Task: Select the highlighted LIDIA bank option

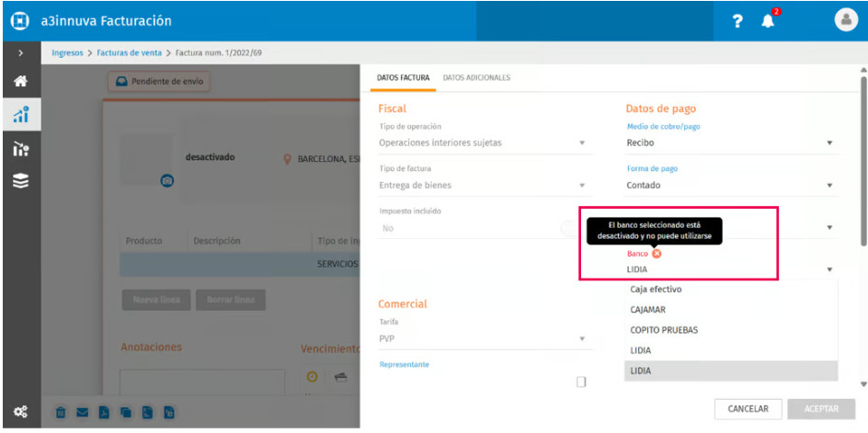Action: click(x=731, y=371)
